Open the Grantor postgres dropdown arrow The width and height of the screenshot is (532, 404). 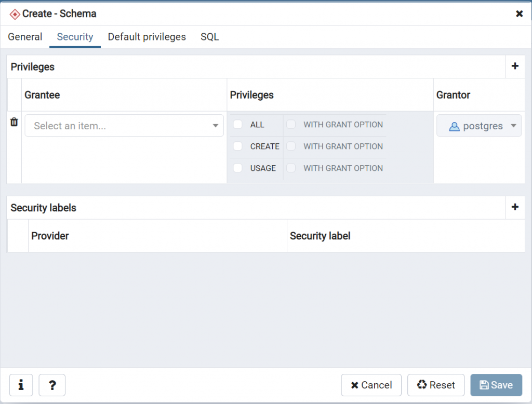tap(513, 126)
